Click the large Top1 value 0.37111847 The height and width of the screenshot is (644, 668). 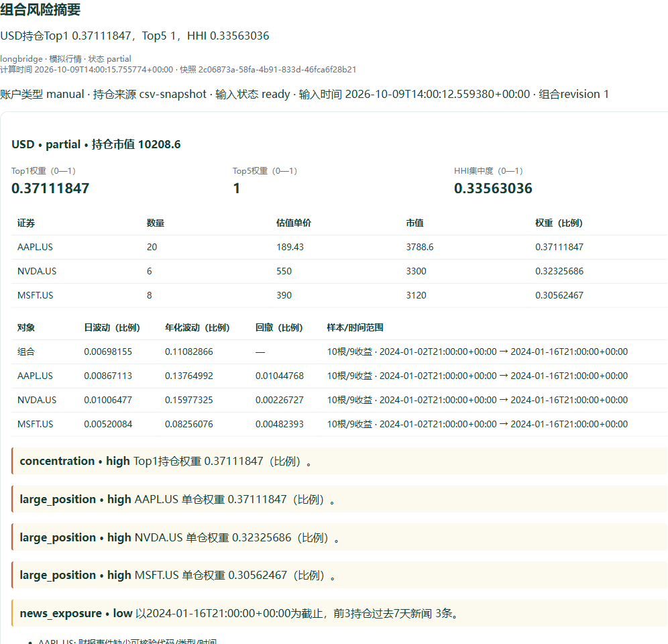pyautogui.click(x=50, y=189)
